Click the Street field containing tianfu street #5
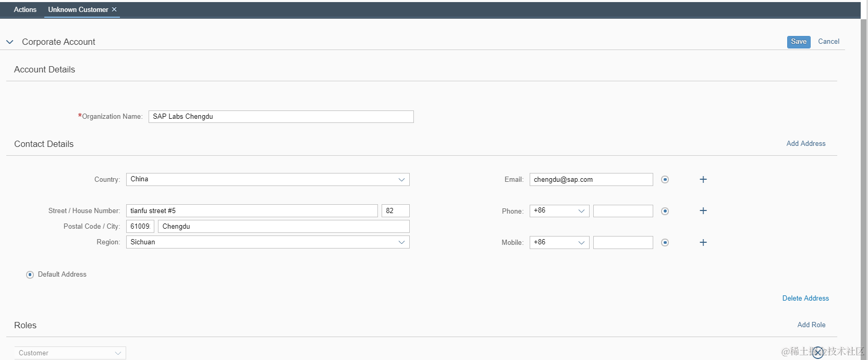The width and height of the screenshot is (868, 360). pos(252,210)
